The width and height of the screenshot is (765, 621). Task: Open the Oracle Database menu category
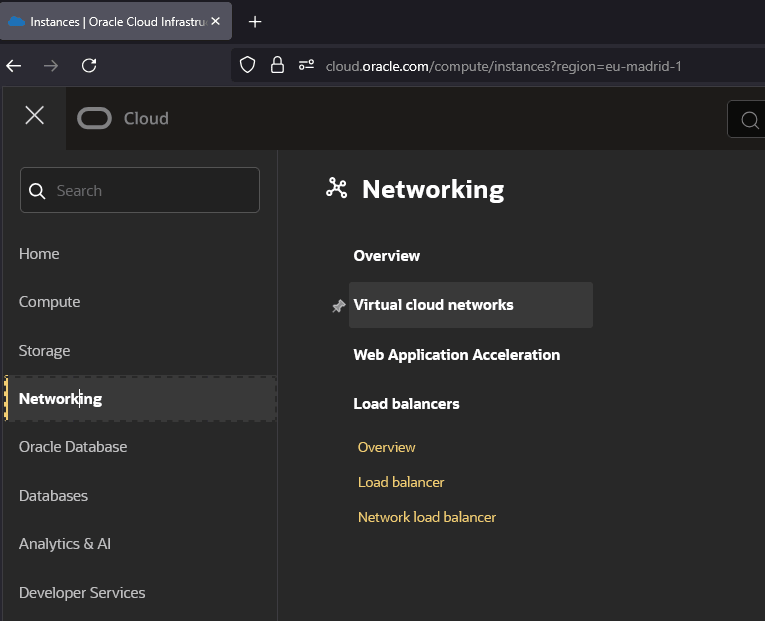73,447
